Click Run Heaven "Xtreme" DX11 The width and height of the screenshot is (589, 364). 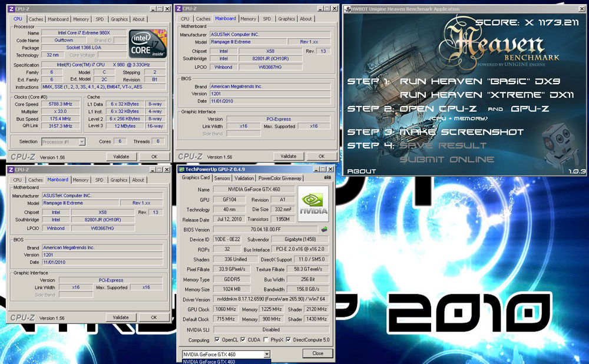tap(487, 95)
